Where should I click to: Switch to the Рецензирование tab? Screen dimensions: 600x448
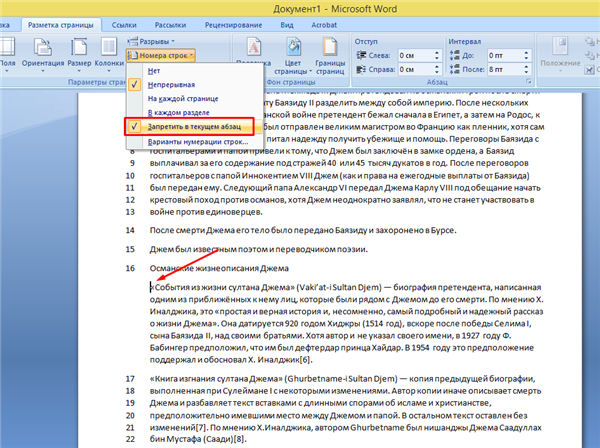coord(233,25)
